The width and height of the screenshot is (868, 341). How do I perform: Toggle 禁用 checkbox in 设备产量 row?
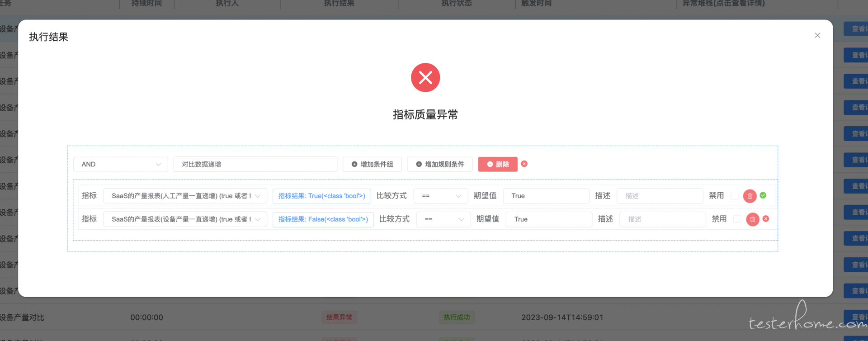pos(737,219)
